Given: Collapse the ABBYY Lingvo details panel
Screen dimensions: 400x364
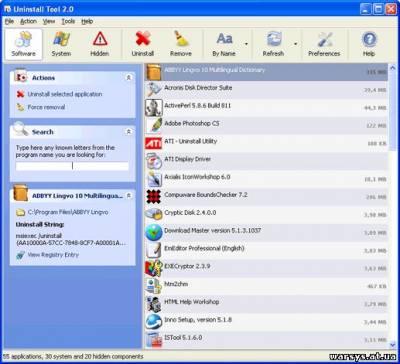Looking at the screenshot, I should tap(129, 196).
